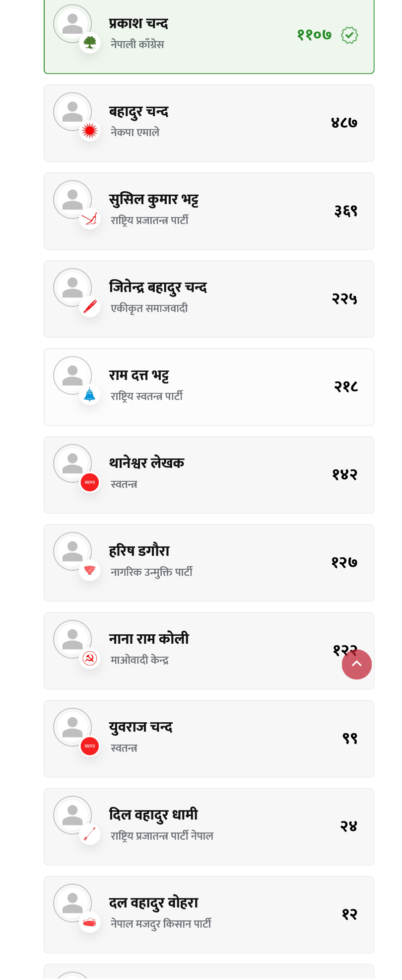This screenshot has height=980, width=402.
Task: Click the Nepal Majdoor Kisan Party icon
Action: tap(90, 922)
